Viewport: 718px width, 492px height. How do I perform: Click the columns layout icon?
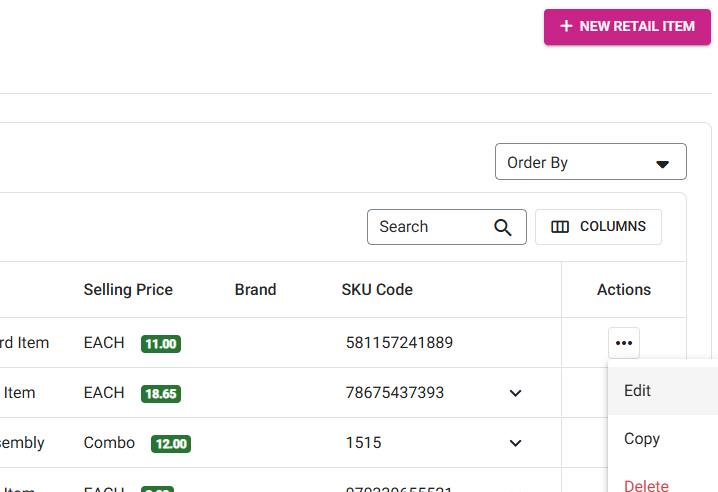pyautogui.click(x=560, y=227)
